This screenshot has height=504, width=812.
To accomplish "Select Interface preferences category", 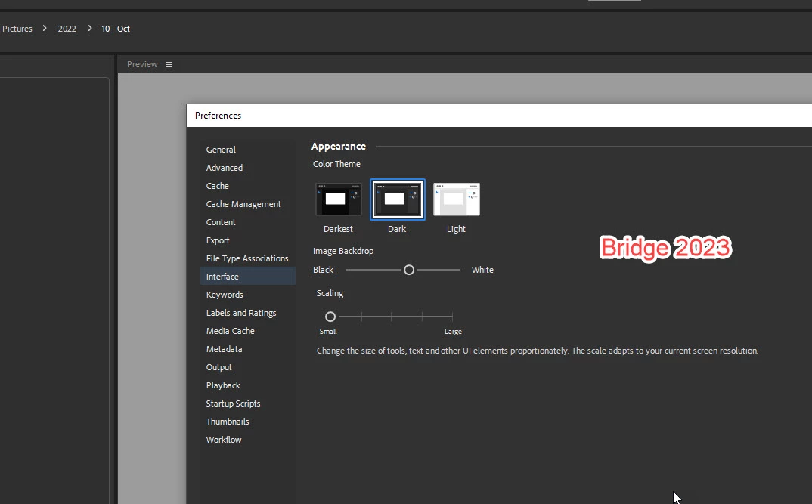I will click(247, 277).
